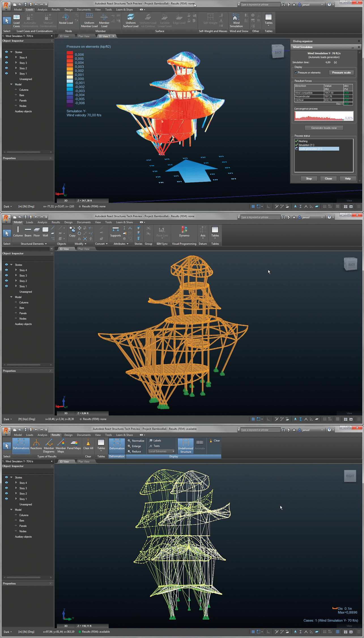Choose the Column structural element tool

pos(18,231)
